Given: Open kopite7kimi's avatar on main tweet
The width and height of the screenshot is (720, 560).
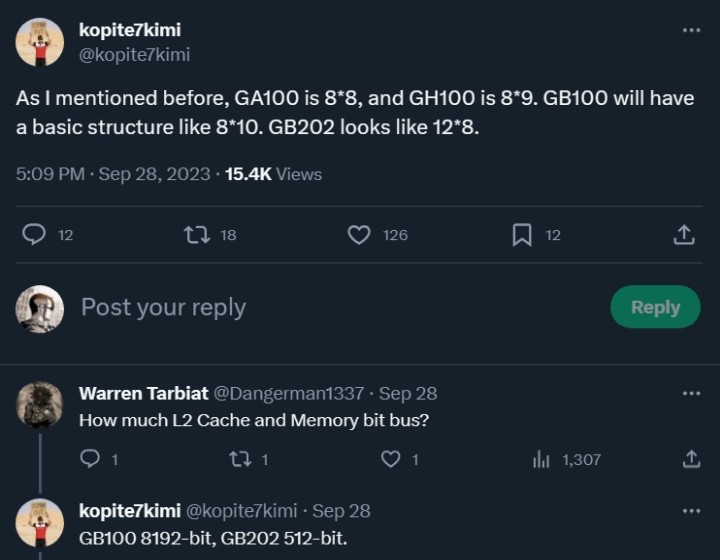Looking at the screenshot, I should tap(40, 42).
